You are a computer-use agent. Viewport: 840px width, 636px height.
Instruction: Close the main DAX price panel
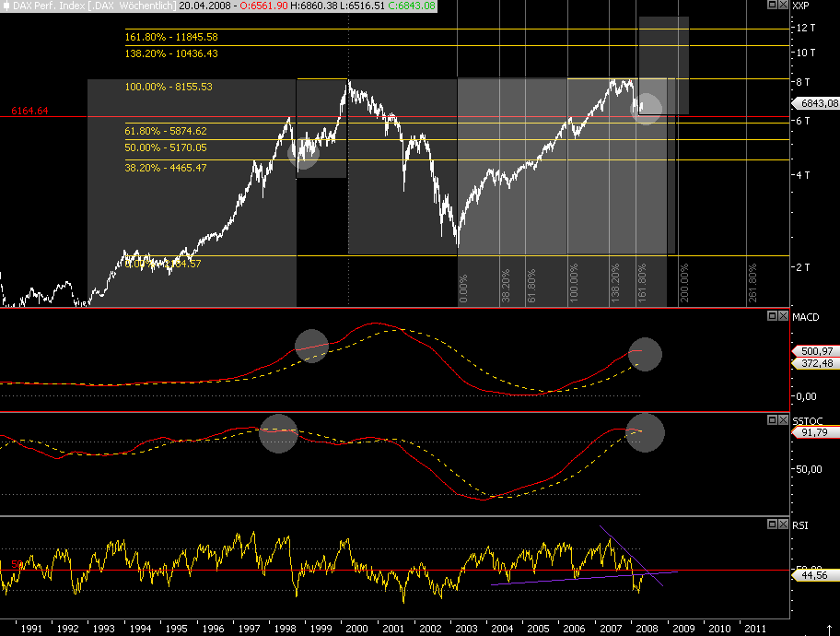click(x=783, y=5)
